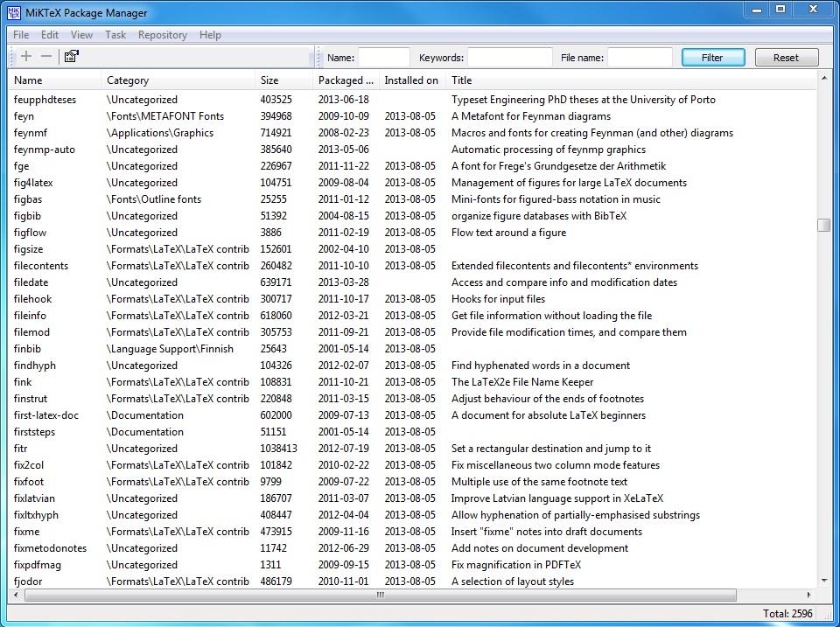Select the fitr package row
The width and height of the screenshot is (840, 627).
point(412,448)
